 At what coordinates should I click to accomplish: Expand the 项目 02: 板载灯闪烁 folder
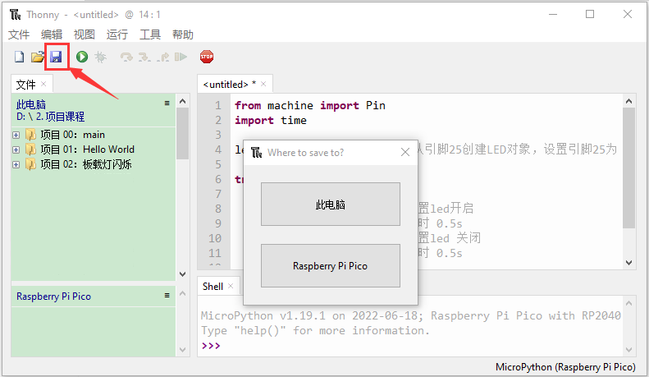(16, 165)
